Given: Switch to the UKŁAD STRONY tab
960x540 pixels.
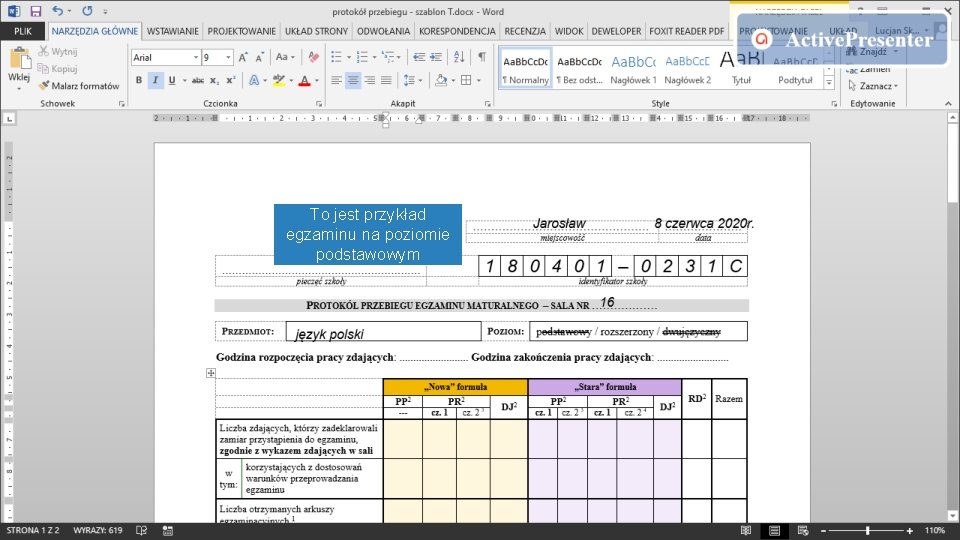Looking at the screenshot, I should pos(317,31).
